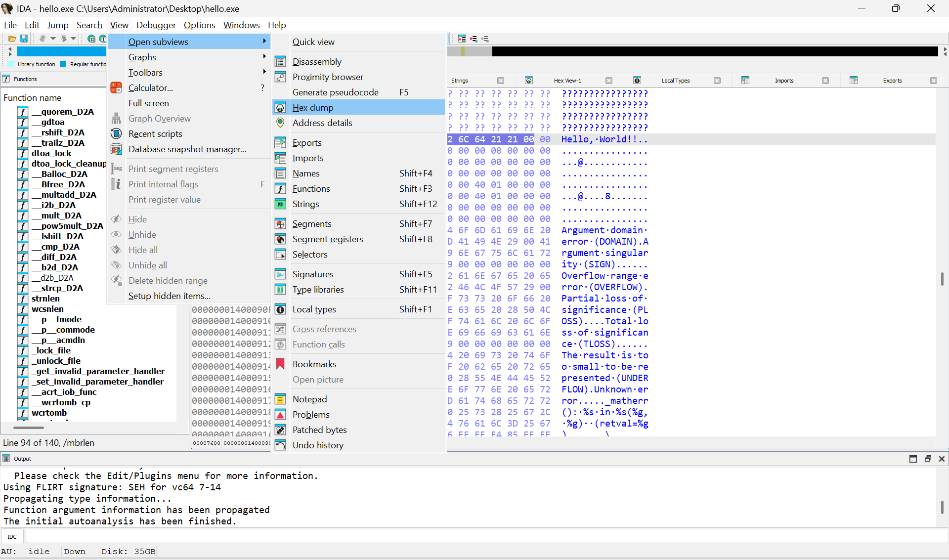The image size is (949, 560).
Task: Click the Functions panel icon in the sidebar header
Action: click(6, 79)
